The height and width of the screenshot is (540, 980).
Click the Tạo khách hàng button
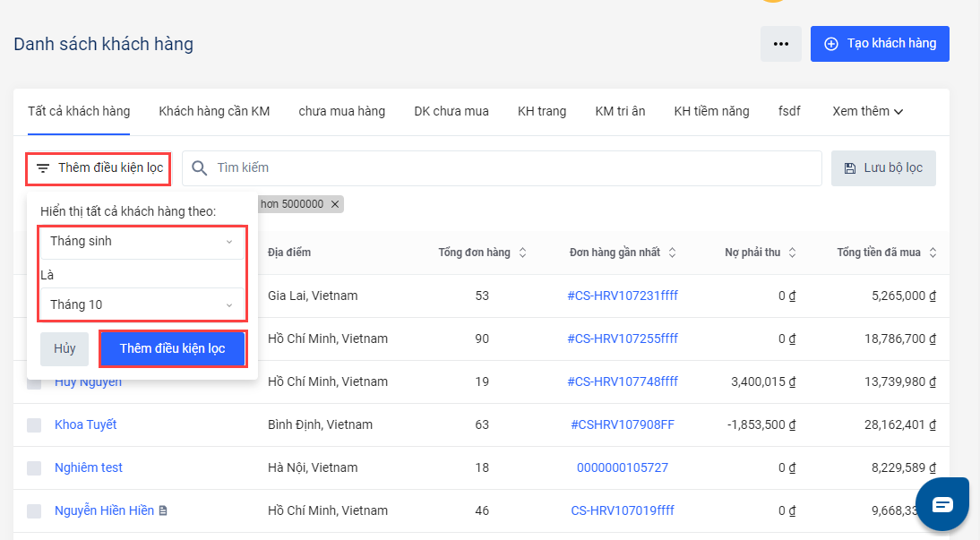click(880, 44)
